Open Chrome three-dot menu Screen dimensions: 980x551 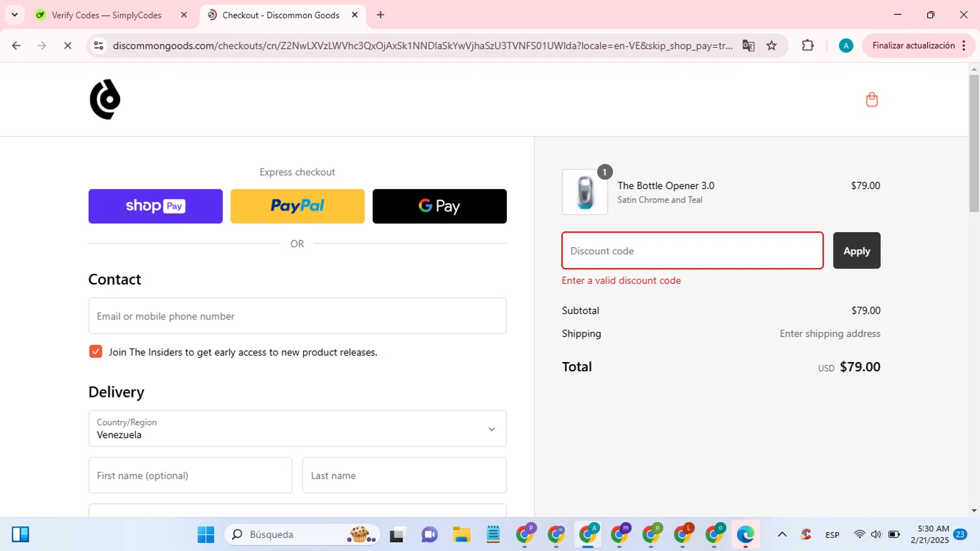pos(964,46)
